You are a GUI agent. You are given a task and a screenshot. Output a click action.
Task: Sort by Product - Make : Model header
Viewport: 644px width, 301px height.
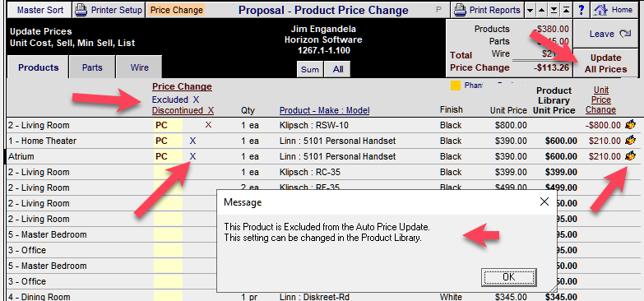324,110
